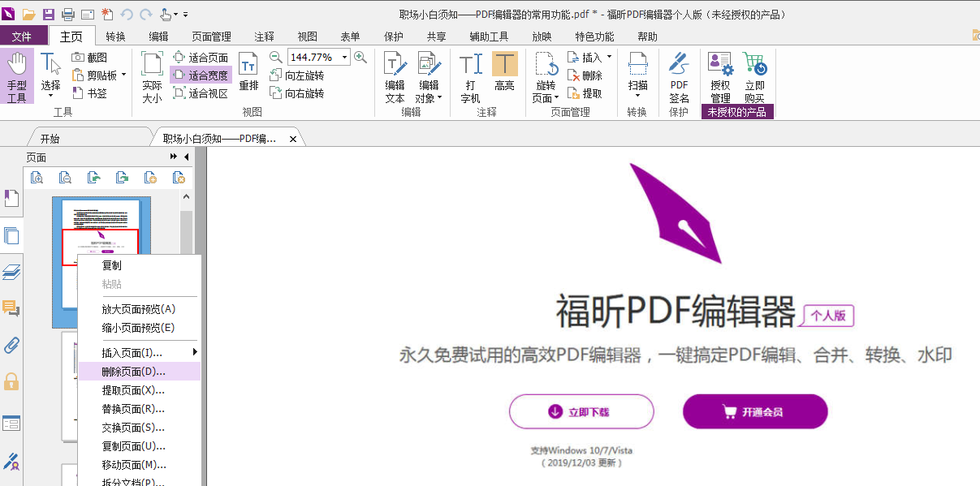This screenshot has width=980, height=486.
Task: Collapse the Pages navigation panel arrow
Action: point(187,157)
